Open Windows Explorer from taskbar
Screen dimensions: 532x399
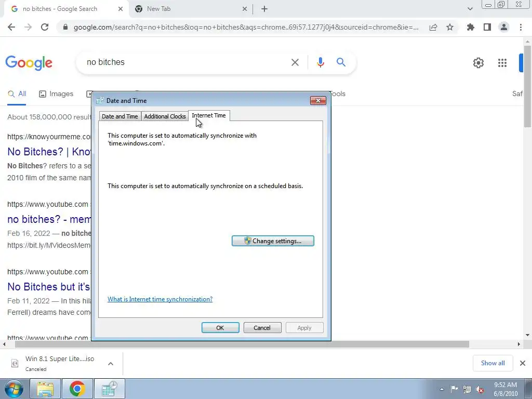pos(45,389)
